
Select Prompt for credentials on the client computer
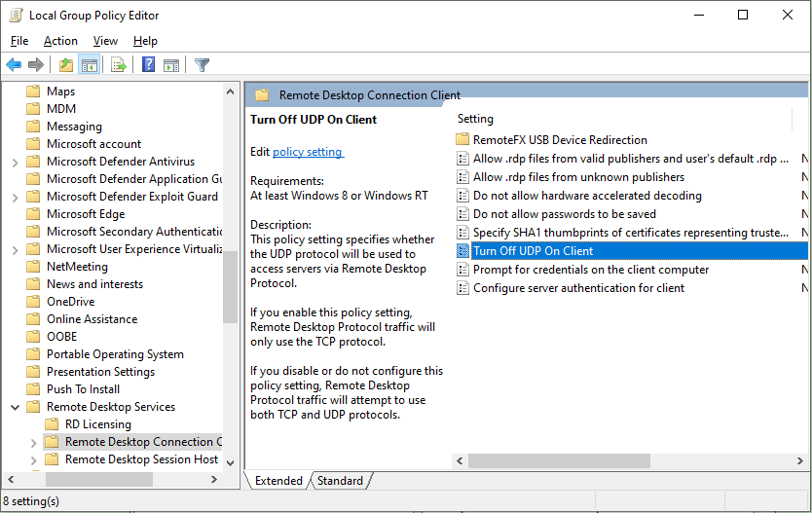coord(590,270)
